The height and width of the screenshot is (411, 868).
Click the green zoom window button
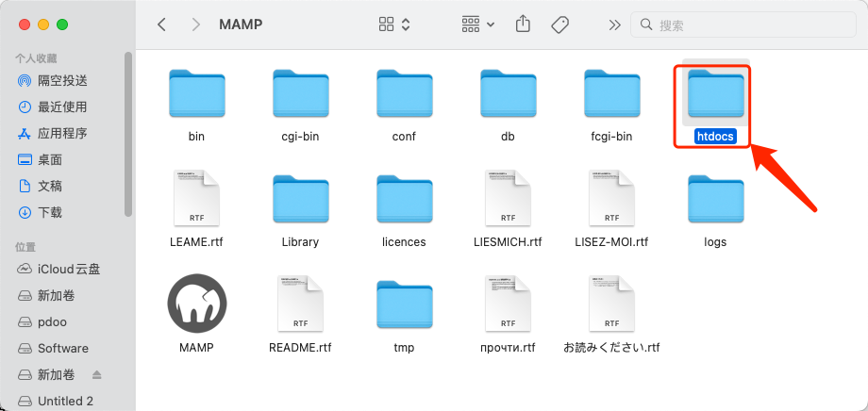pyautogui.click(x=62, y=25)
